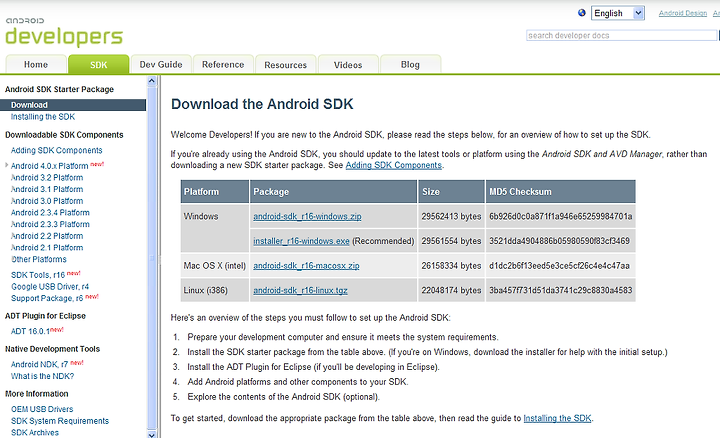Open the Android 2.2 Platform link
Image resolution: width=720 pixels, height=438 pixels.
(47, 236)
